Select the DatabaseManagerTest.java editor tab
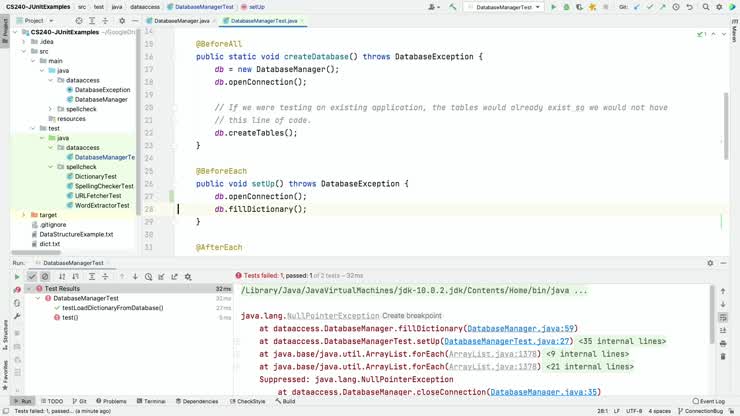 [x=263, y=21]
